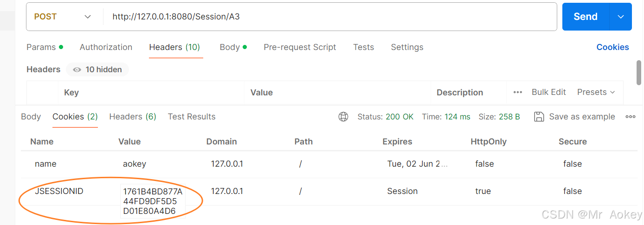Go to the Tests tab

coord(363,47)
